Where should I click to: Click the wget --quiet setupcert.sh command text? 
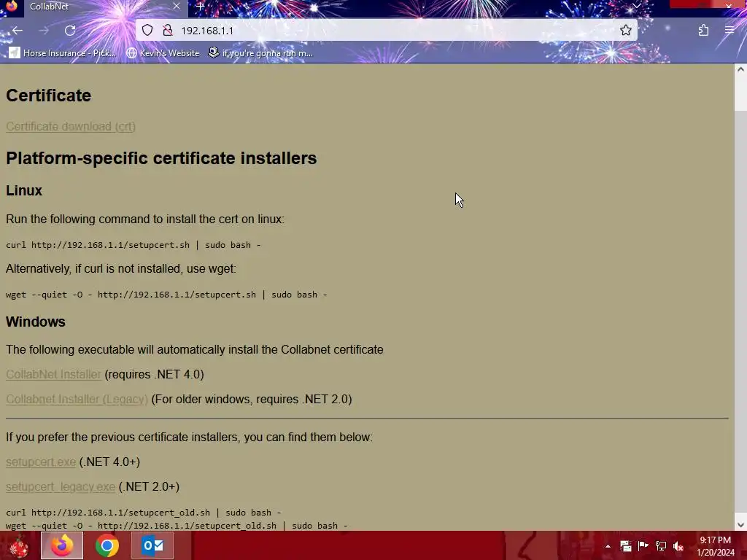click(x=166, y=295)
